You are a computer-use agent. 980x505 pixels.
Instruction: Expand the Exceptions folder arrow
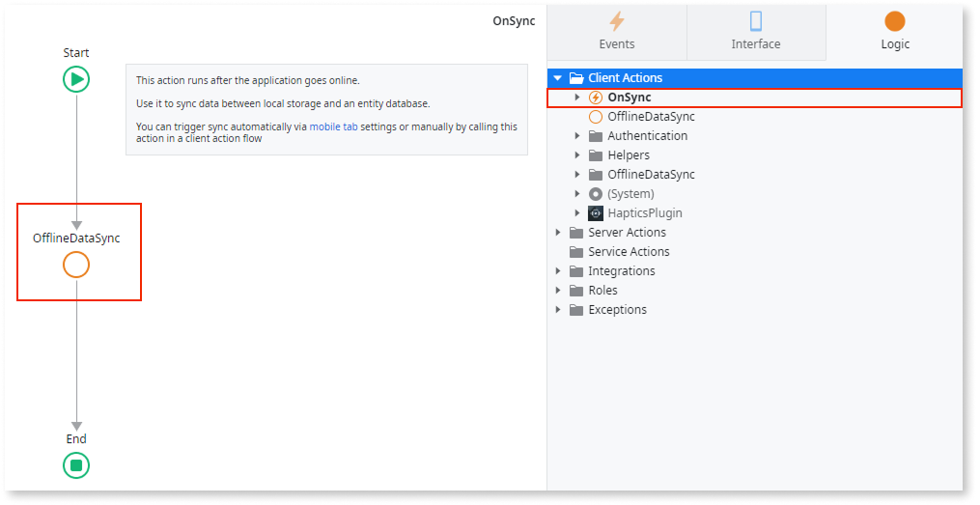coord(558,310)
